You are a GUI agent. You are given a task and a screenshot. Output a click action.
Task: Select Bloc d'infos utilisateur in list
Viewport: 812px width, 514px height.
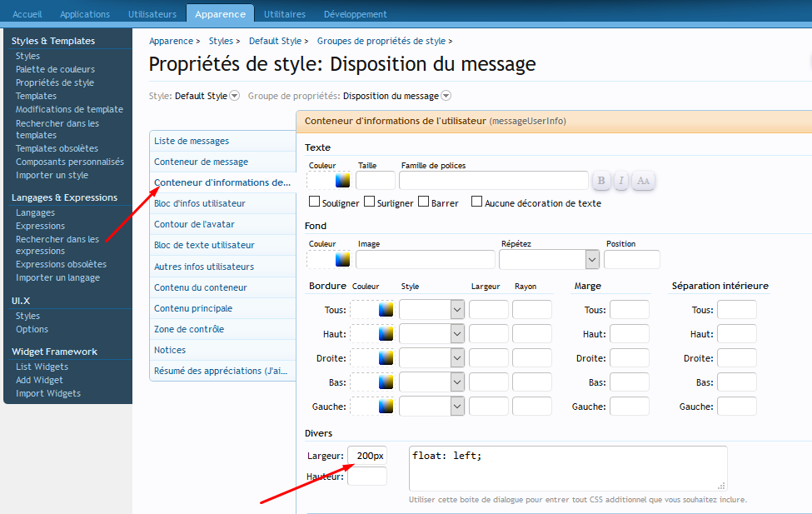pos(199,203)
